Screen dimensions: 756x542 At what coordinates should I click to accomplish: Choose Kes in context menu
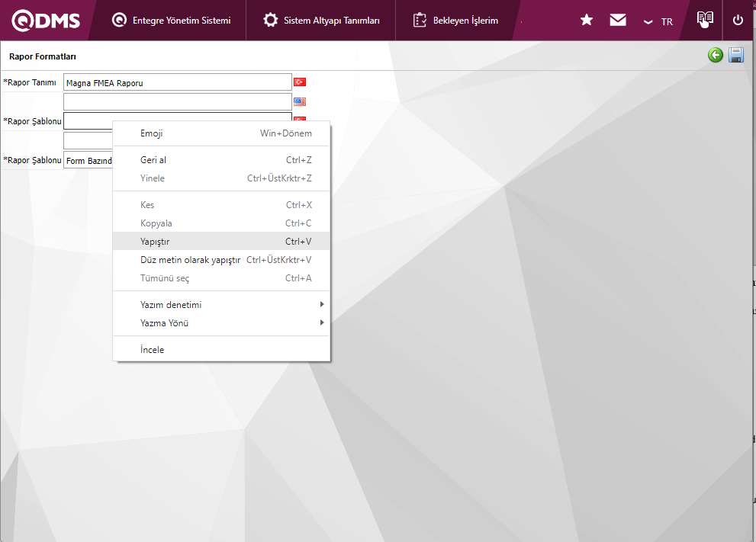221,205
